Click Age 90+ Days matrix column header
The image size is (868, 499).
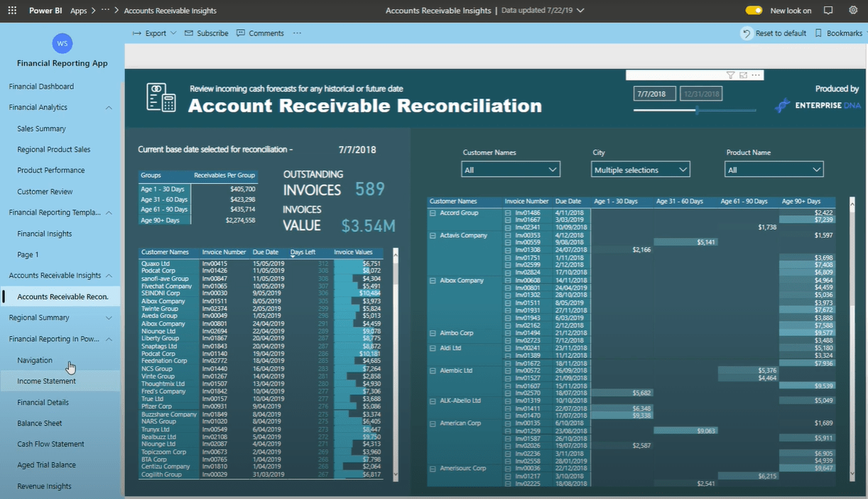point(802,202)
